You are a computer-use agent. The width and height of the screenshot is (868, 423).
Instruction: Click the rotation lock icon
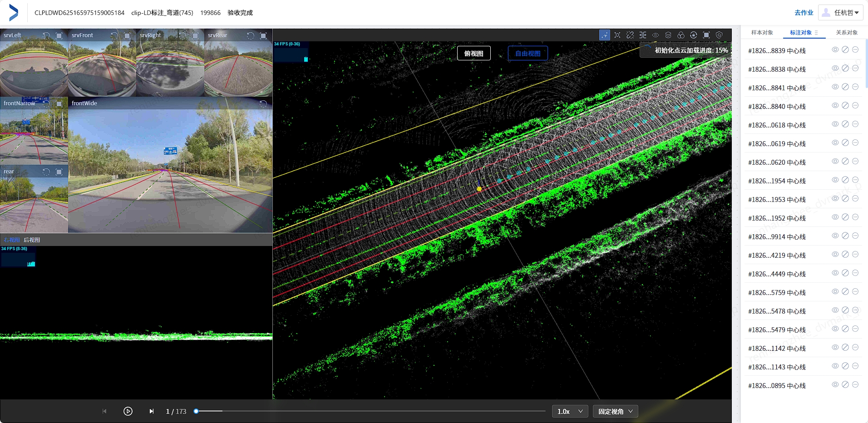[694, 35]
